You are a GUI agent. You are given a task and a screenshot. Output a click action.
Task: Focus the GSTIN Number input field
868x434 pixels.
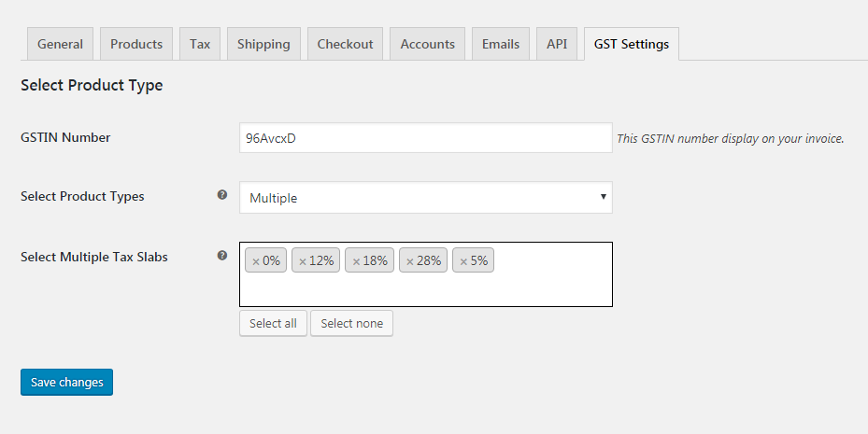425,138
